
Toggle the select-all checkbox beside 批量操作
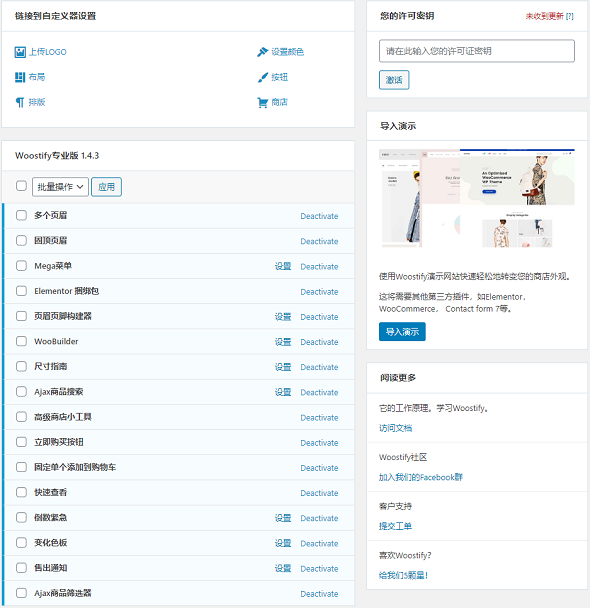point(21,186)
